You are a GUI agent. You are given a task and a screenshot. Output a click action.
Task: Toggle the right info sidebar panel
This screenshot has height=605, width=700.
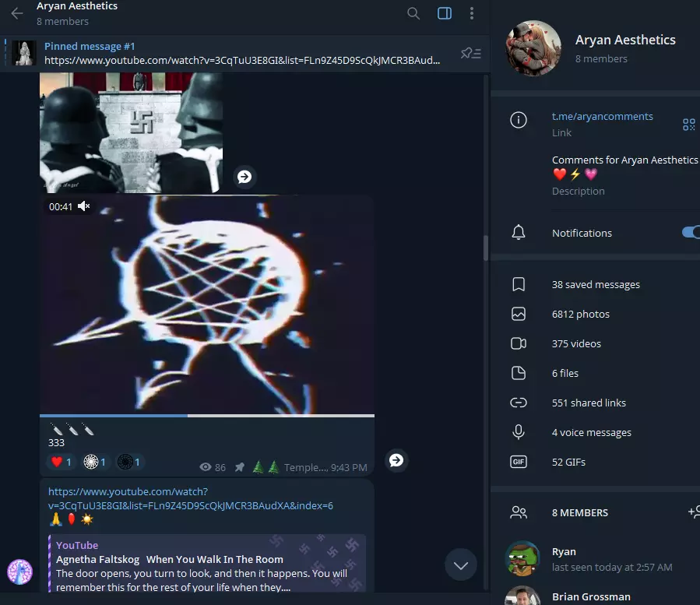click(x=444, y=13)
